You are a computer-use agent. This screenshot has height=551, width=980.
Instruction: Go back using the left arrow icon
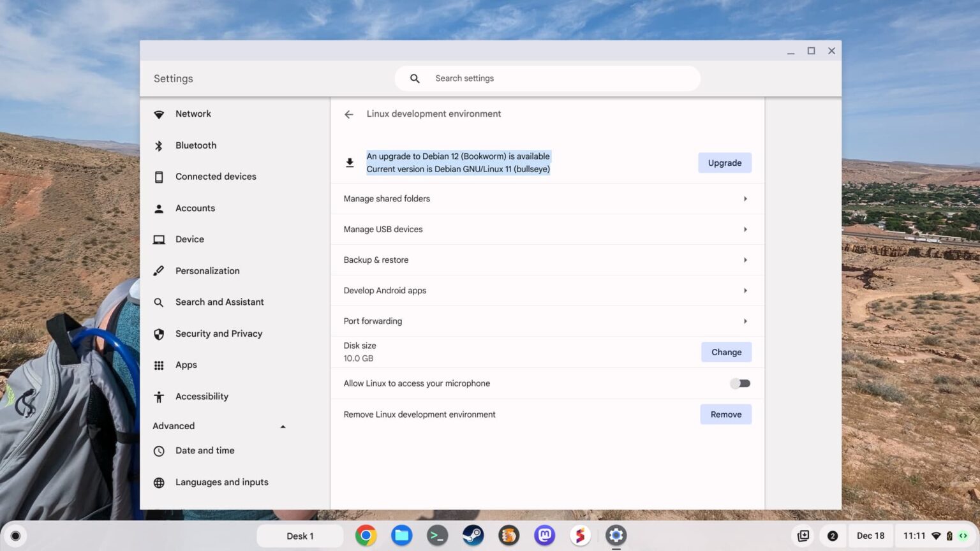pyautogui.click(x=349, y=114)
